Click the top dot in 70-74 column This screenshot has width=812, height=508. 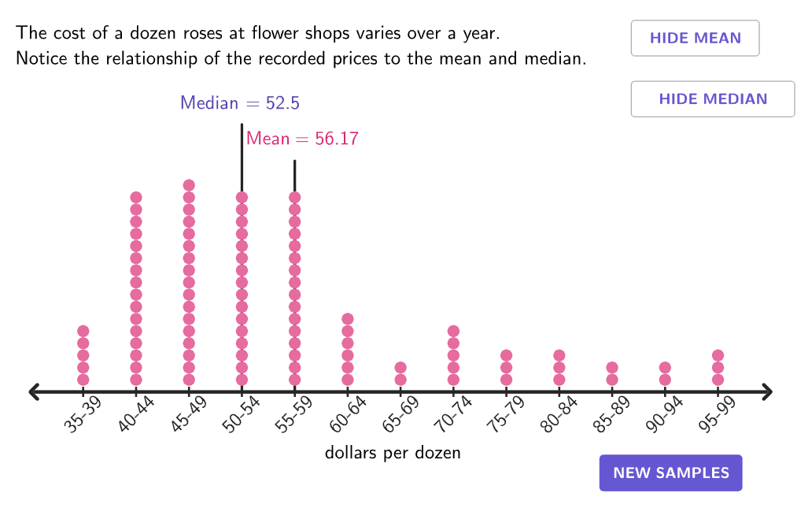(x=454, y=331)
